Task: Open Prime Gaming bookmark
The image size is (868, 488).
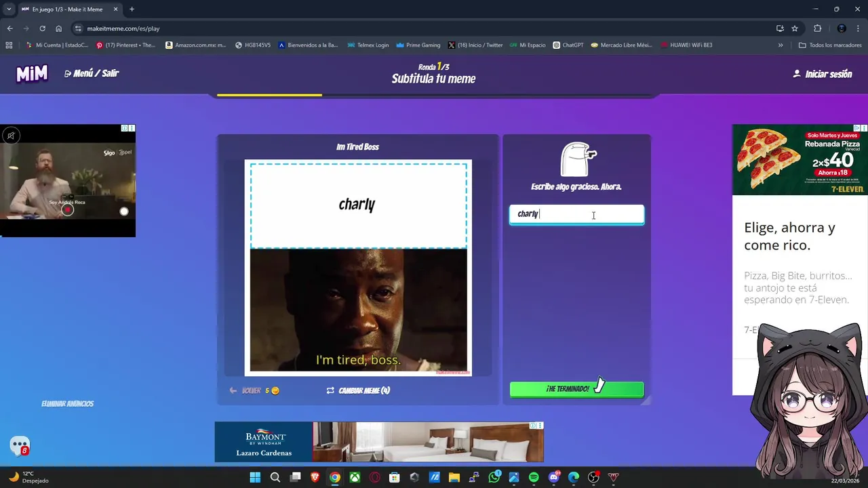Action: (418, 45)
